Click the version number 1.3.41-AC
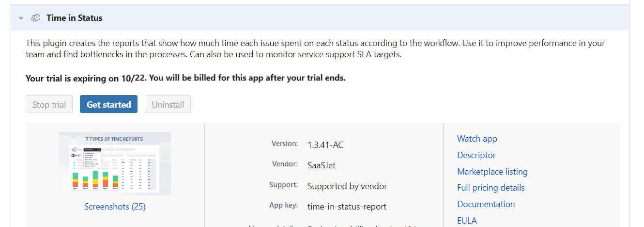 (325, 145)
